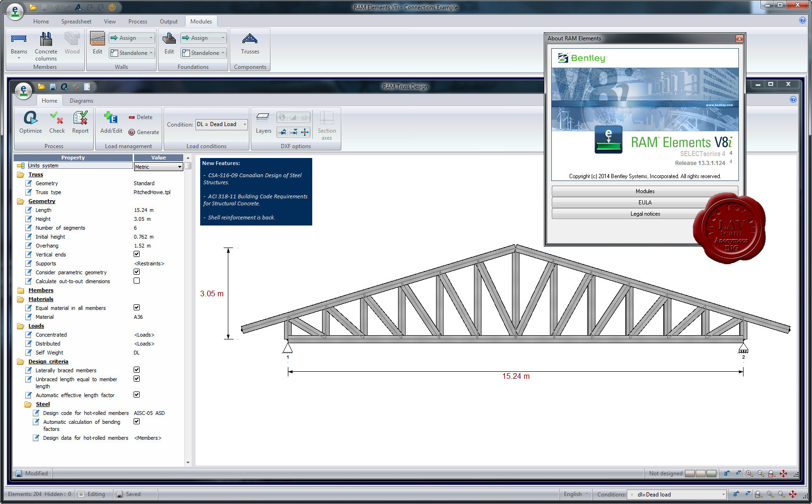
Task: Open the View ribbon tab
Action: tap(110, 22)
